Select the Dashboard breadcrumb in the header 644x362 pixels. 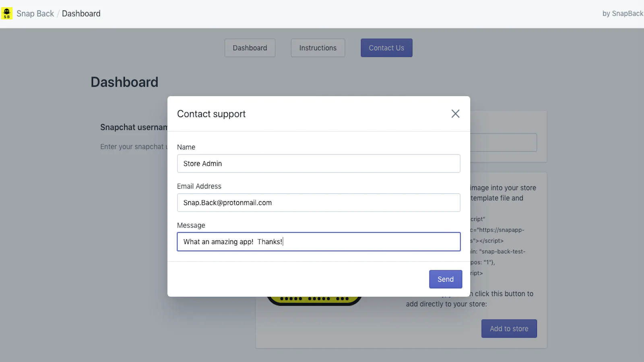(81, 14)
